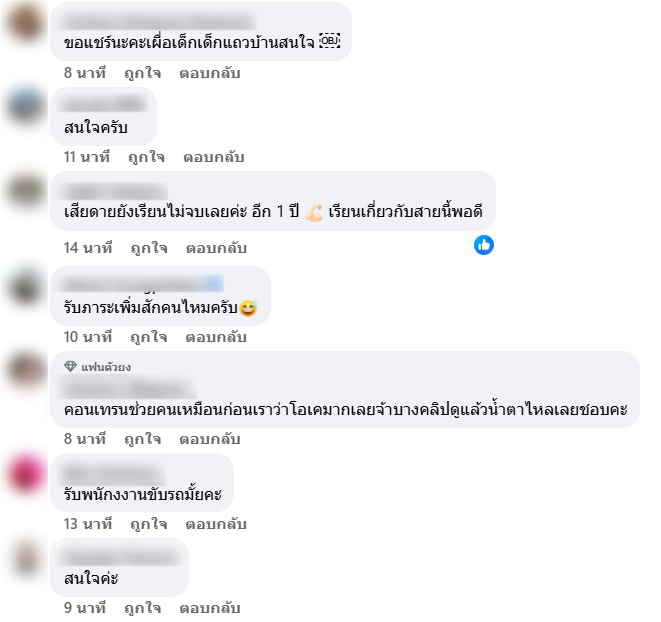This screenshot has width=661, height=622.
Task: Click the '13 นาที' comment timestamp
Action: pos(88,524)
